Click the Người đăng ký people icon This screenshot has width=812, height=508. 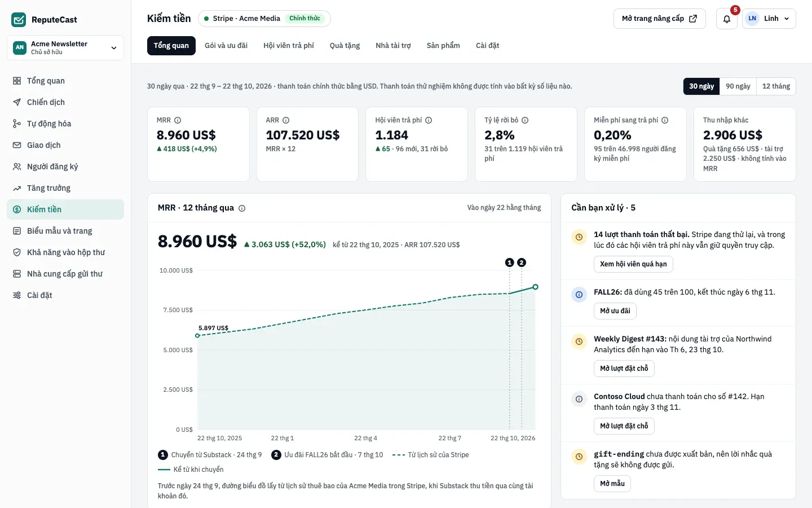[x=17, y=167]
